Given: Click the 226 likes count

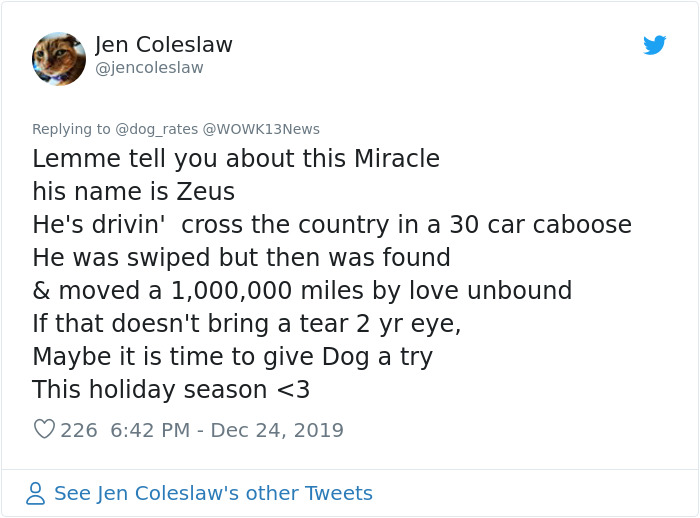Looking at the screenshot, I should (79, 430).
